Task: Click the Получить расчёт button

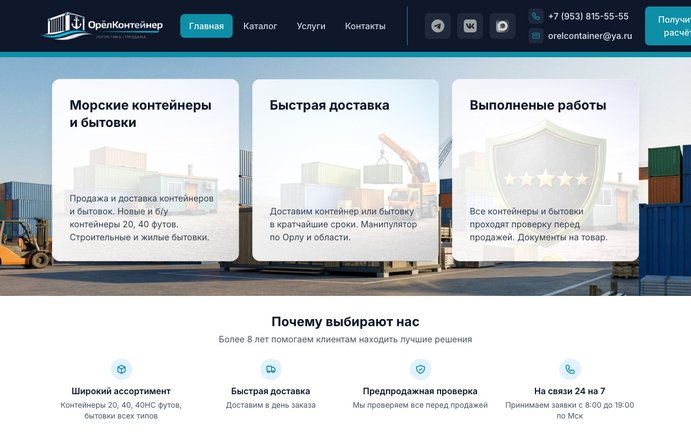Action: click(x=668, y=26)
